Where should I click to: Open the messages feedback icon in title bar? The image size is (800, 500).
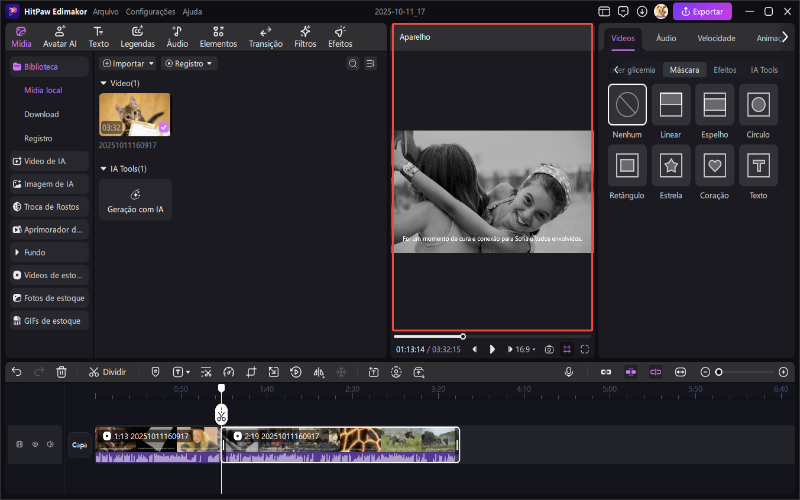tap(623, 11)
